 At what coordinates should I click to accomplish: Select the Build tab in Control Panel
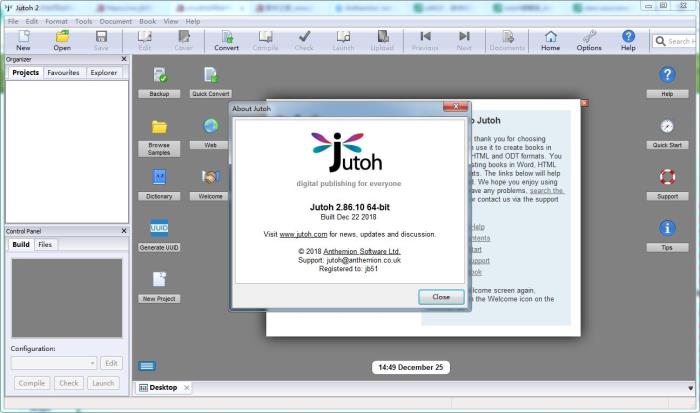click(x=21, y=244)
